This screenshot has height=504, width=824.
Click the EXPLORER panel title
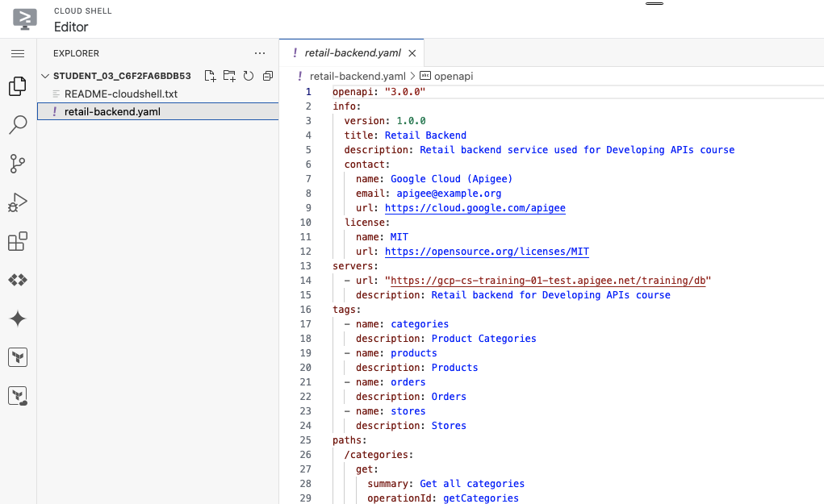[76, 53]
